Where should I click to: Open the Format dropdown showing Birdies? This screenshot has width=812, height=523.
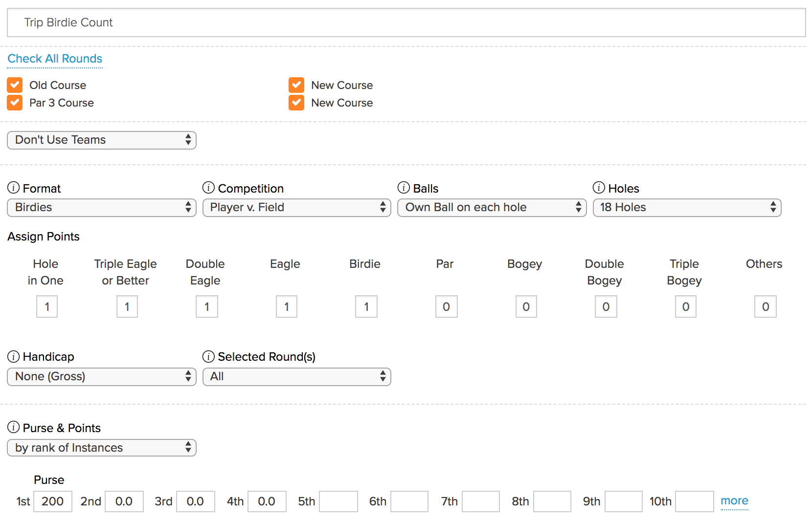[x=102, y=208]
